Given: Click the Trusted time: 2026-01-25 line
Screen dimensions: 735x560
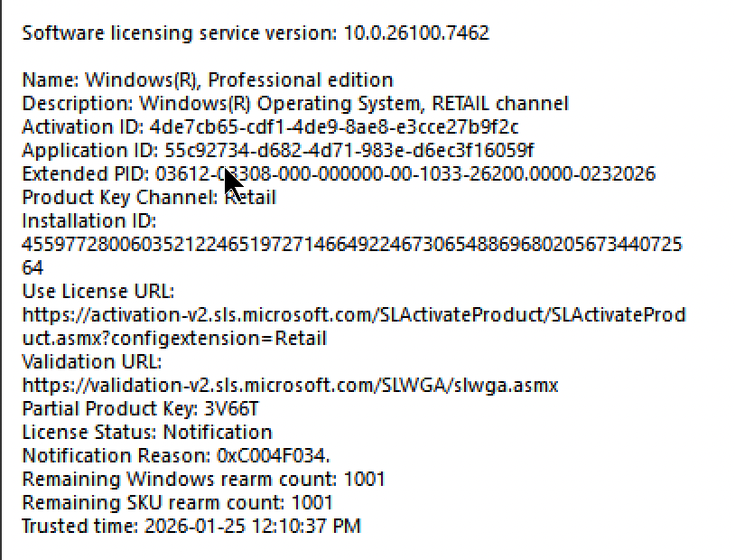Looking at the screenshot, I should (191, 526).
